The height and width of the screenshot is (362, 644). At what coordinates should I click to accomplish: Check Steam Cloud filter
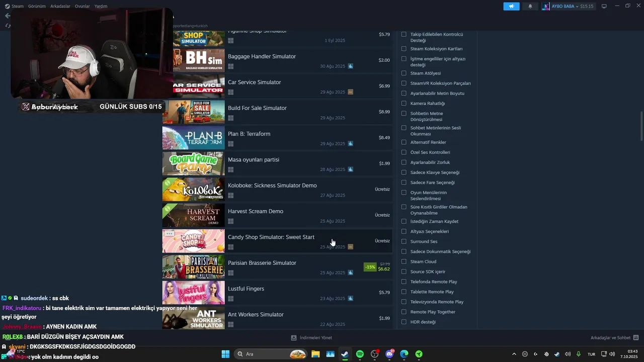click(x=404, y=261)
